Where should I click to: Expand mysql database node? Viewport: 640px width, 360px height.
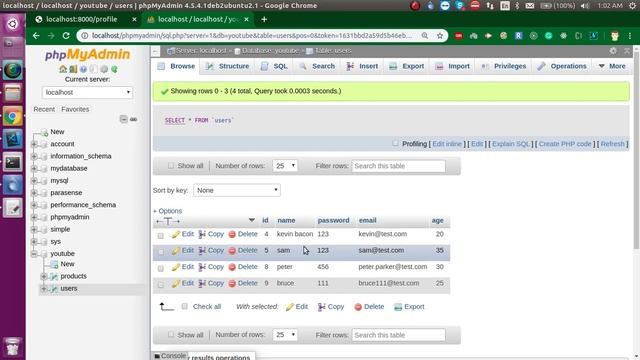[x=34, y=180]
